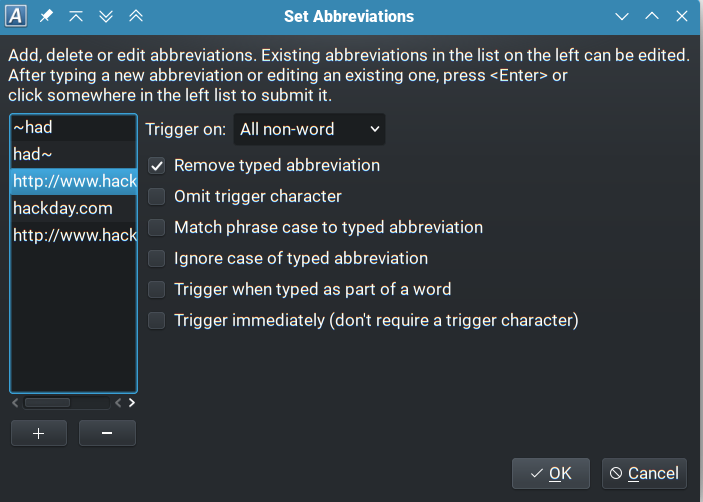Viewport: 703px width, 502px height.
Task: Click the shade window double-chevron icon
Action: 136,17
